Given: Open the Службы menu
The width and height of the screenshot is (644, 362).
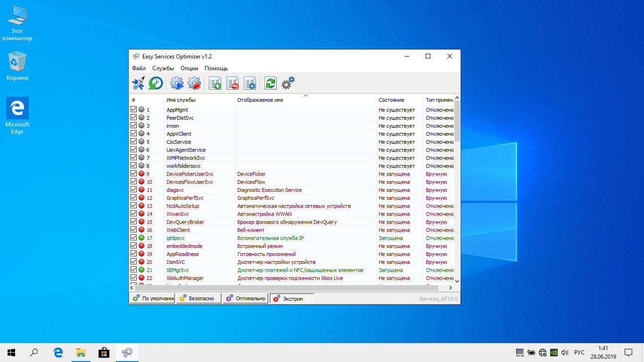Looking at the screenshot, I should 163,68.
